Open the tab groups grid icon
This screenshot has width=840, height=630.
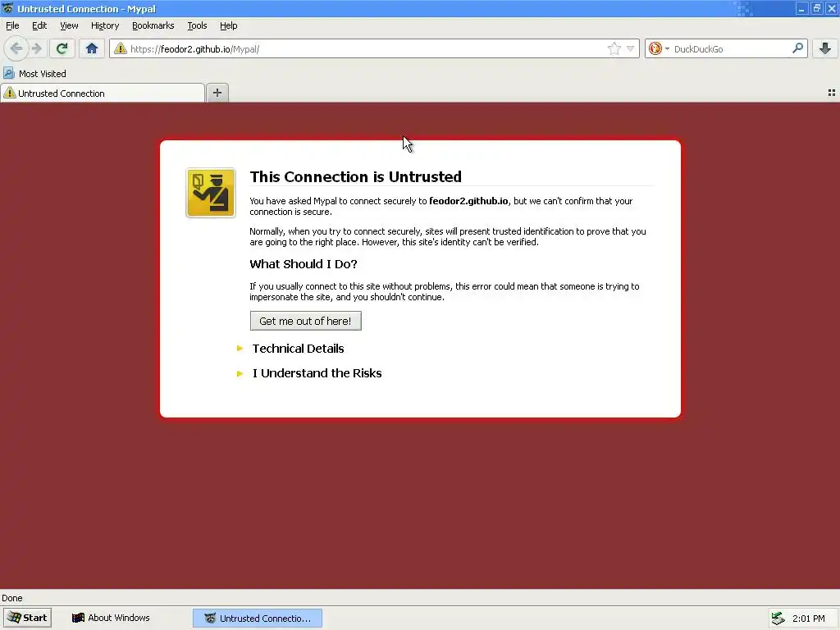click(x=832, y=93)
